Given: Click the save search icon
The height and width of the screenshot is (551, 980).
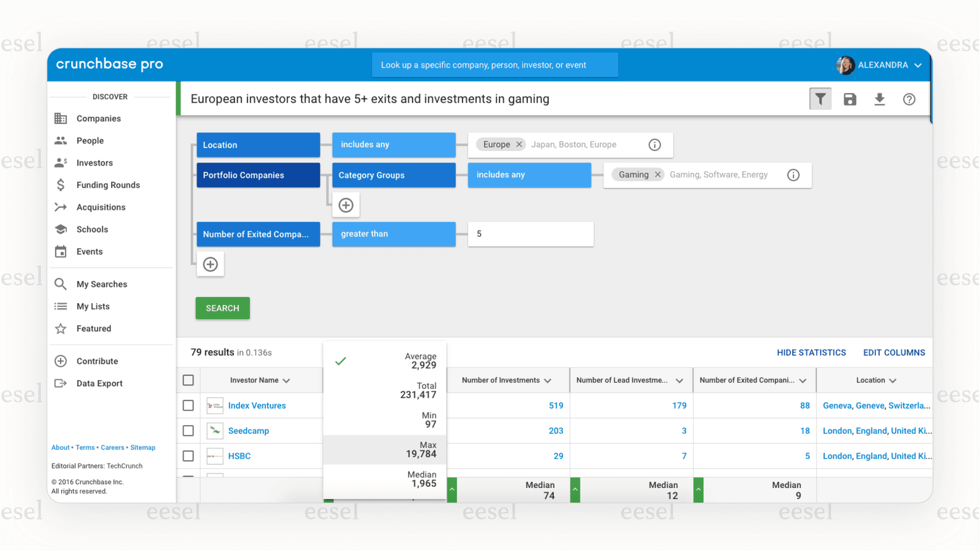Looking at the screenshot, I should [x=849, y=99].
